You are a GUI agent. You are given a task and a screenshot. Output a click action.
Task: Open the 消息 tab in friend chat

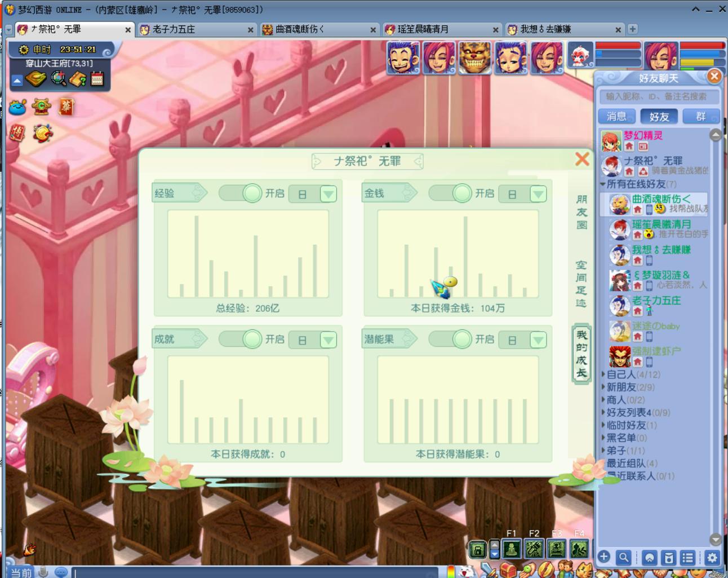click(616, 116)
